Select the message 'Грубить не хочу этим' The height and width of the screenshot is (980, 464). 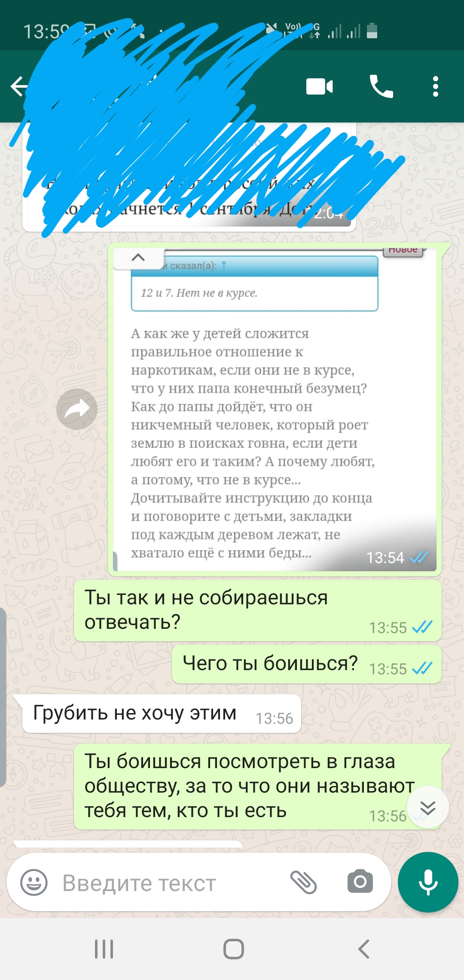tap(162, 714)
